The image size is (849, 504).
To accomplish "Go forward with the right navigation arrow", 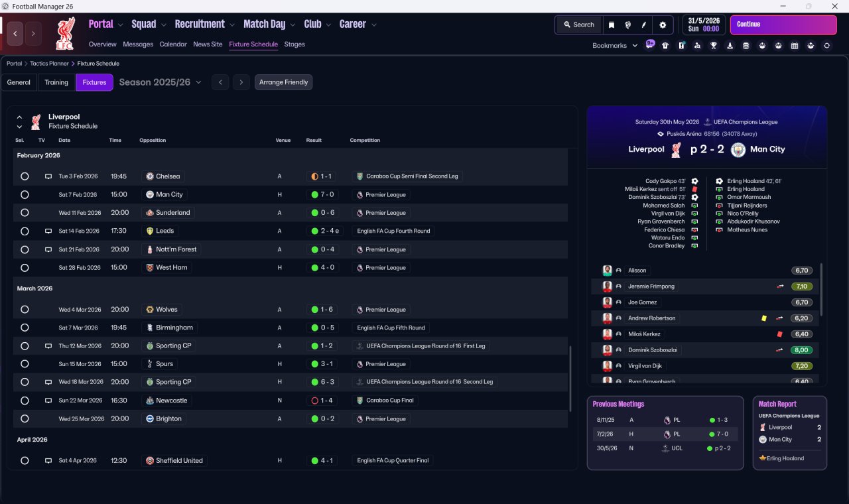I will (33, 33).
